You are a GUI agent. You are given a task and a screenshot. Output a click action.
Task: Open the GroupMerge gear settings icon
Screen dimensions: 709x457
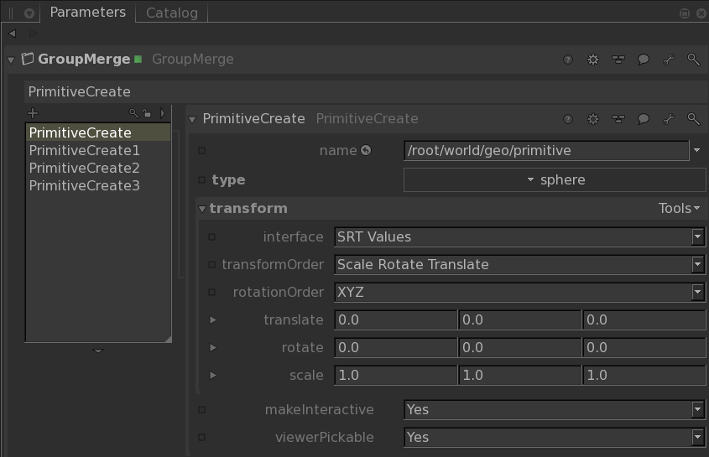click(x=593, y=60)
